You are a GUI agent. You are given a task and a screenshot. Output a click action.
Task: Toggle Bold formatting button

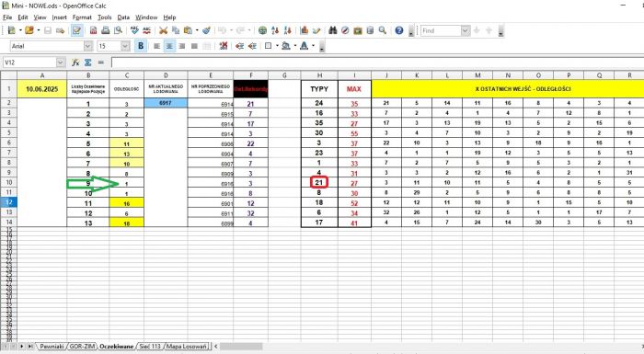(x=141, y=46)
